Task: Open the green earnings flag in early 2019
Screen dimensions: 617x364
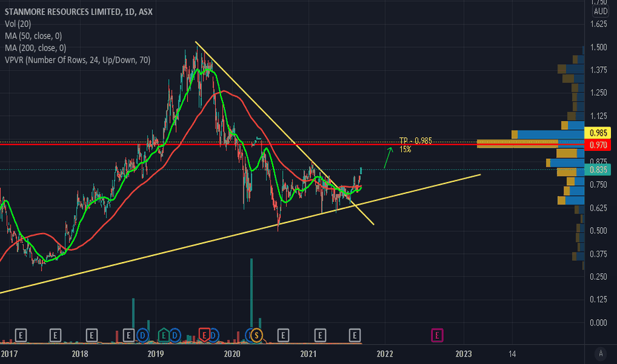Action: pyautogui.click(x=164, y=336)
